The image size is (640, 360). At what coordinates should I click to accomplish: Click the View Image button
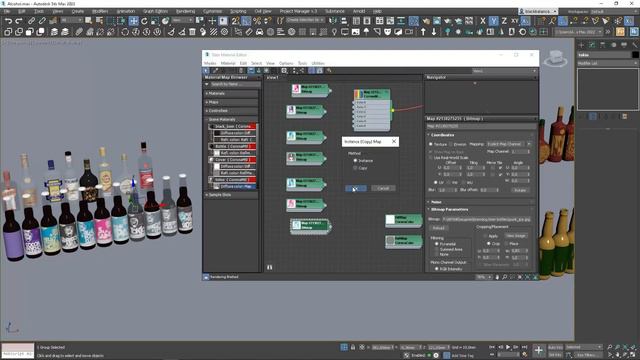coord(516,236)
